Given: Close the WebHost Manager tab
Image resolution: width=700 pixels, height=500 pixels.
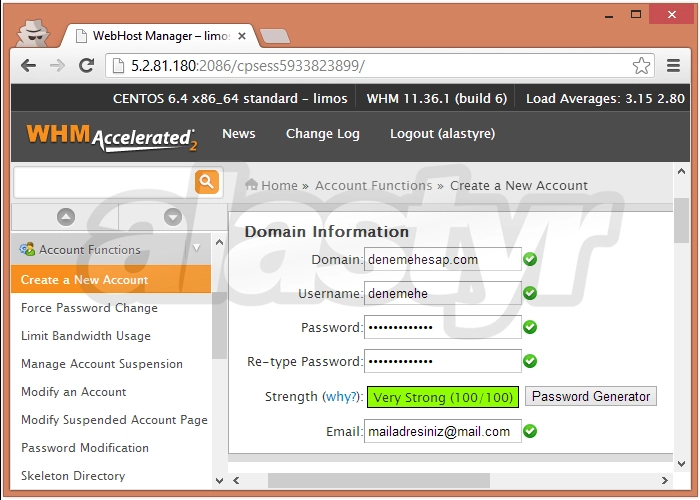Looking at the screenshot, I should (242, 36).
